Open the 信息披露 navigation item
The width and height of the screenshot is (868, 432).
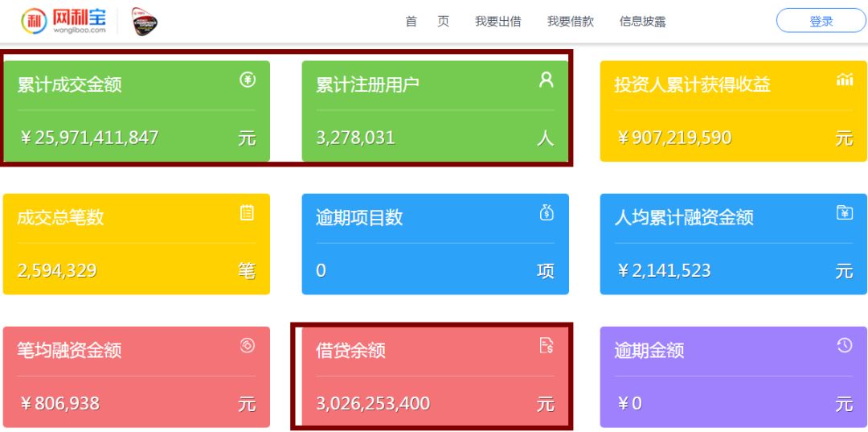click(642, 22)
